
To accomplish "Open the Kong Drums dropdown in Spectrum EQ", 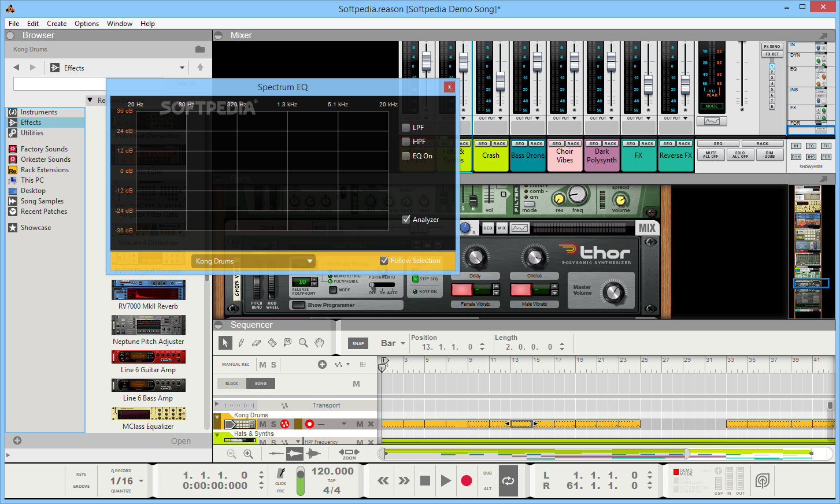I will (253, 261).
